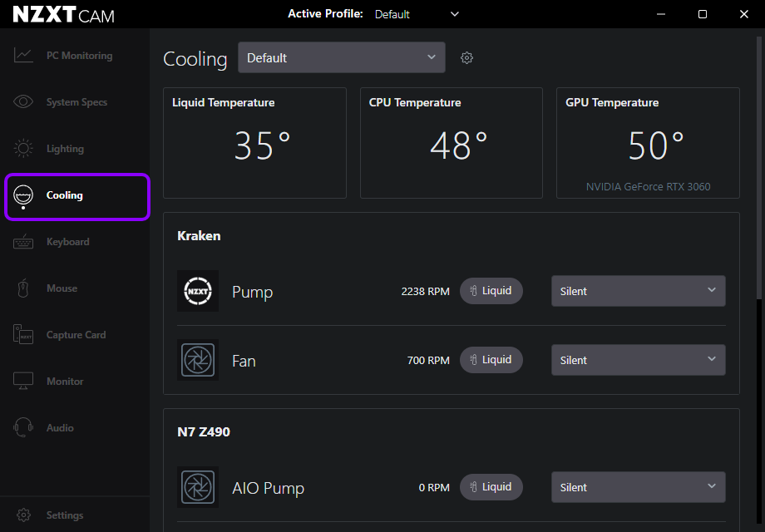Click the PC Monitoring chart icon
Screen dimensions: 765x532
click(23, 56)
